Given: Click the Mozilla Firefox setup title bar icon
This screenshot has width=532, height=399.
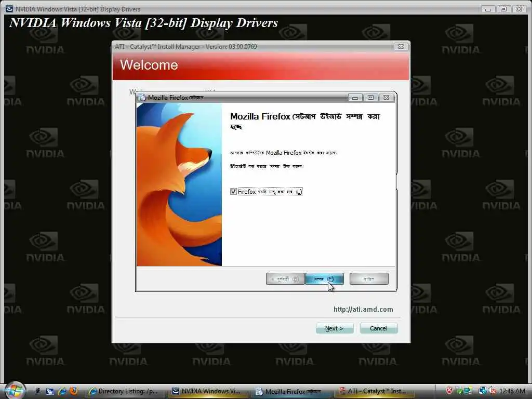Looking at the screenshot, I should point(142,97).
